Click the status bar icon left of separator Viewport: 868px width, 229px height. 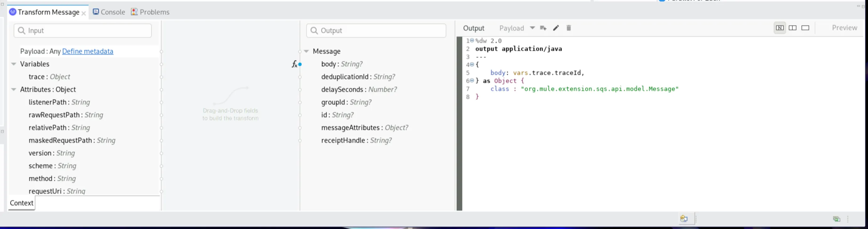[x=684, y=219]
